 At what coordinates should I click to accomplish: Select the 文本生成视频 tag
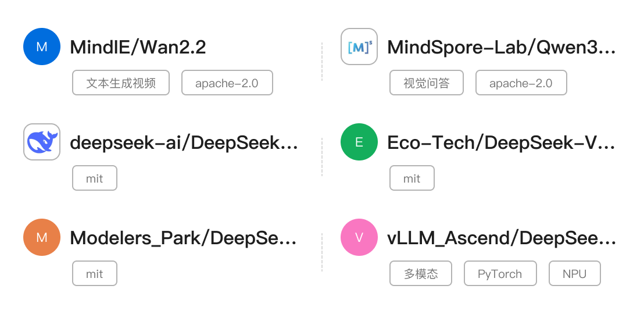[x=121, y=83]
